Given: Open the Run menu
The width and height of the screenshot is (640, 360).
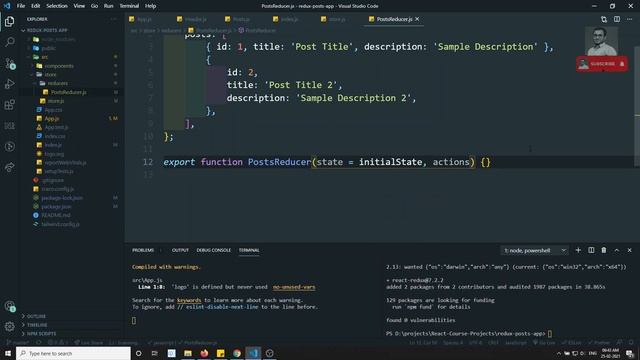Looking at the screenshot, I should point(108,6).
